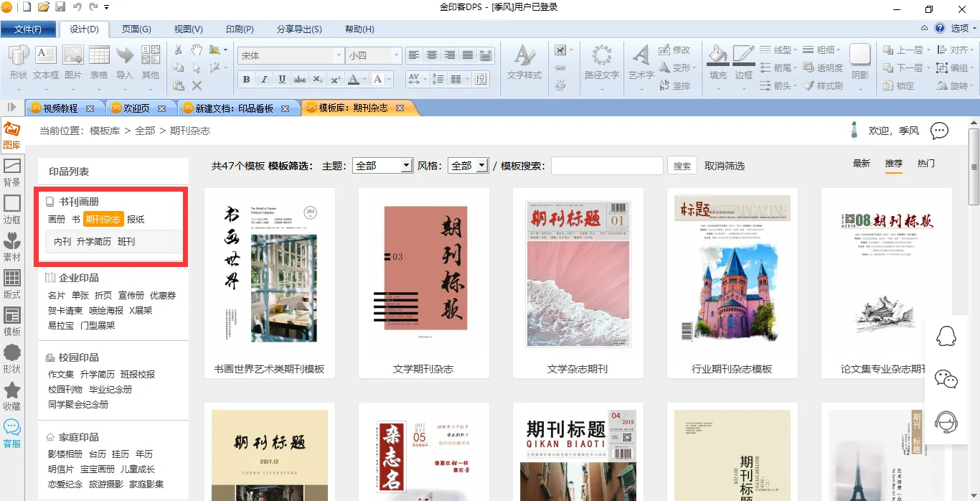Open the 素材 panel in left sidebar
The image size is (980, 501).
[x=12, y=246]
